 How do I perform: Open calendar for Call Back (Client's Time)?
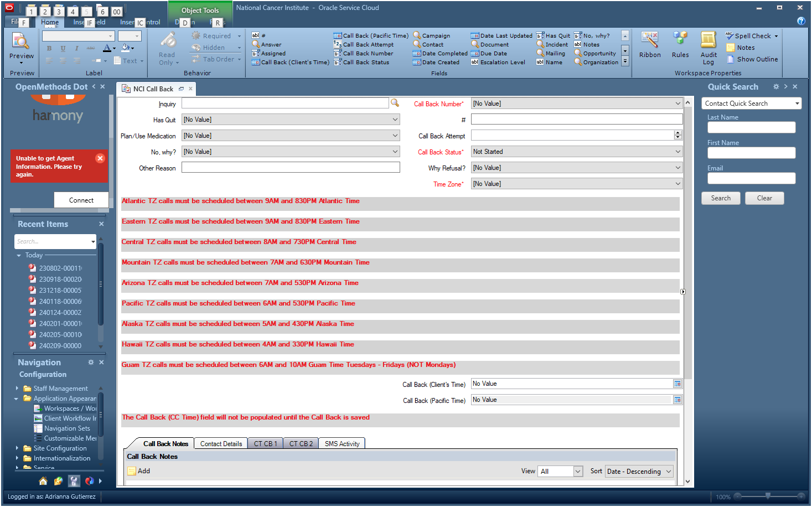[677, 384]
